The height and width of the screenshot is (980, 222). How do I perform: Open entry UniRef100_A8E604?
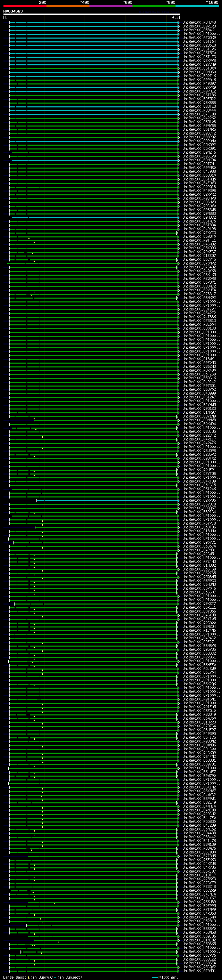tap(199, 325)
